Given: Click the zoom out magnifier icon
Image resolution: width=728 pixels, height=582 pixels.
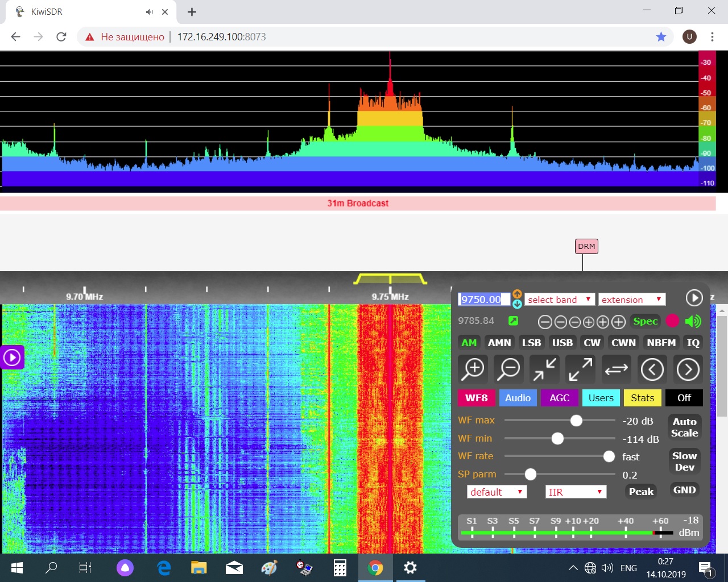Looking at the screenshot, I should 508,369.
